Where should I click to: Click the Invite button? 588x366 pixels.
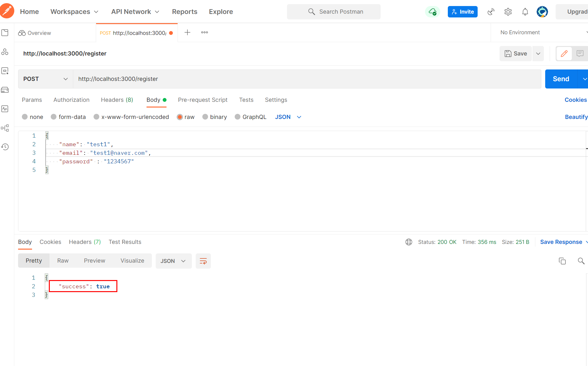(x=463, y=12)
